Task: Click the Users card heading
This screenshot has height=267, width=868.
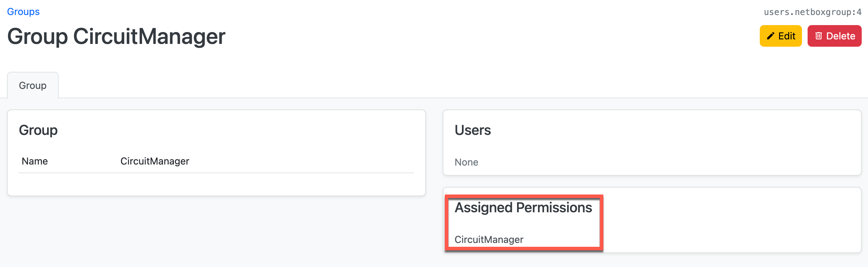Action: click(472, 130)
